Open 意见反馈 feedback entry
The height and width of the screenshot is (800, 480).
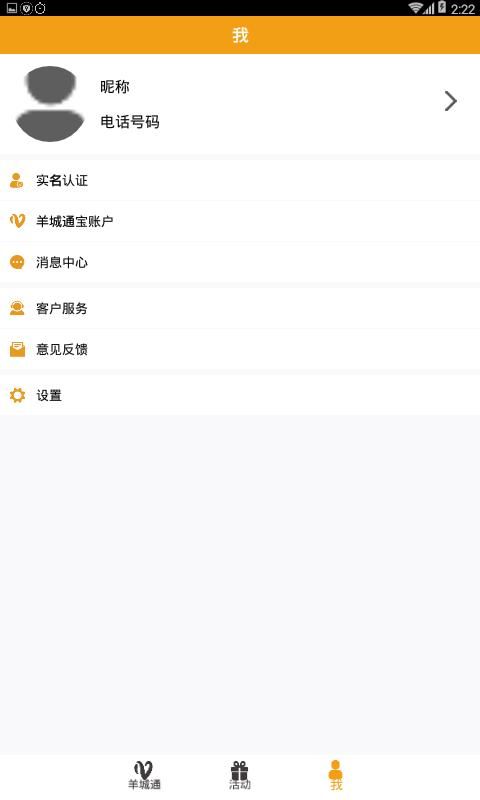pyautogui.click(x=240, y=349)
